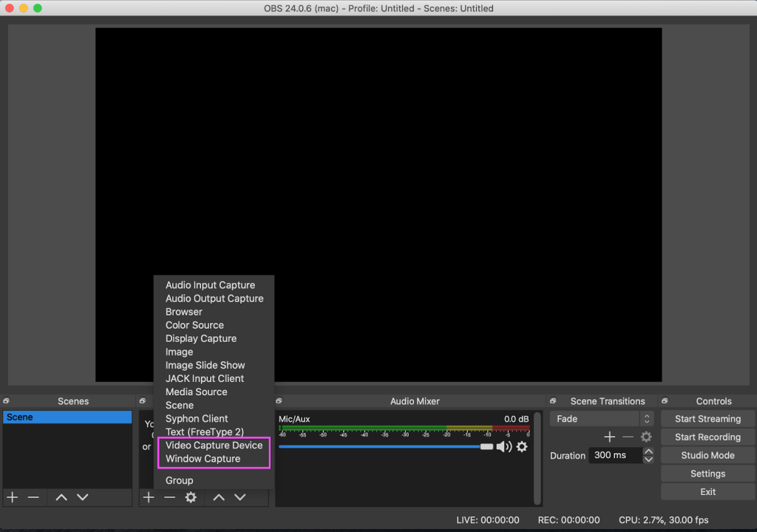
Task: Choose Syphon Client source
Action: [197, 419]
